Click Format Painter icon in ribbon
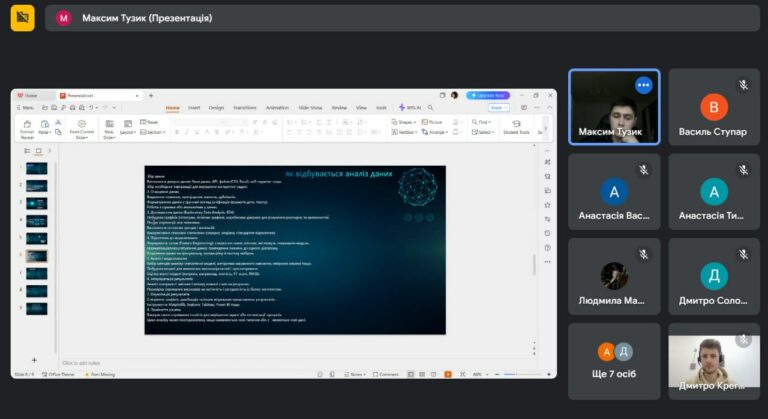 click(x=27, y=128)
